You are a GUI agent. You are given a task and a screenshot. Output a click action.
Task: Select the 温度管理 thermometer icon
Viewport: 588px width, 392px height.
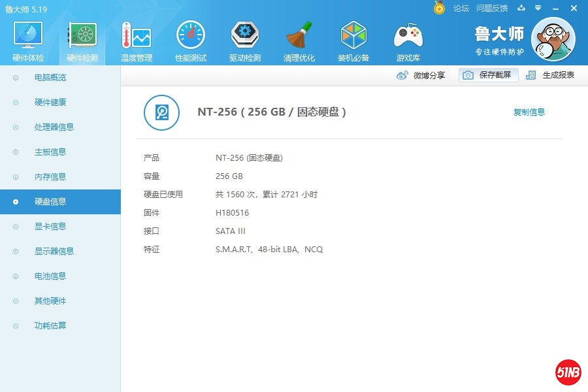point(136,36)
